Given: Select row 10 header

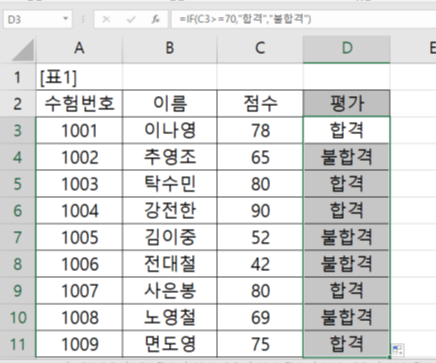Looking at the screenshot, I should [18, 317].
